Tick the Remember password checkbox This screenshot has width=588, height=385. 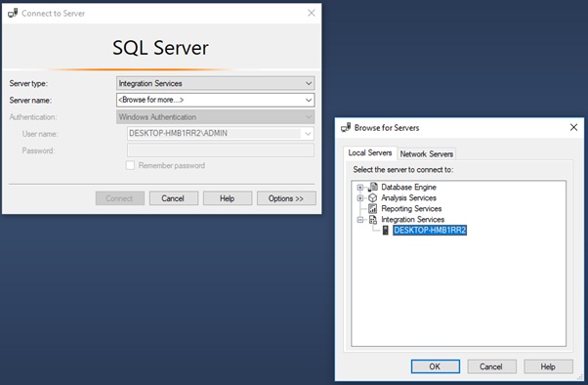130,165
